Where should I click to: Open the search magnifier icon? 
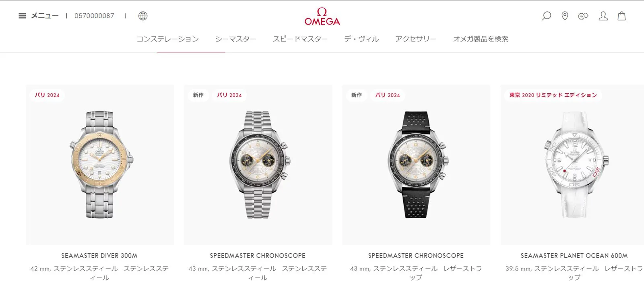(546, 16)
